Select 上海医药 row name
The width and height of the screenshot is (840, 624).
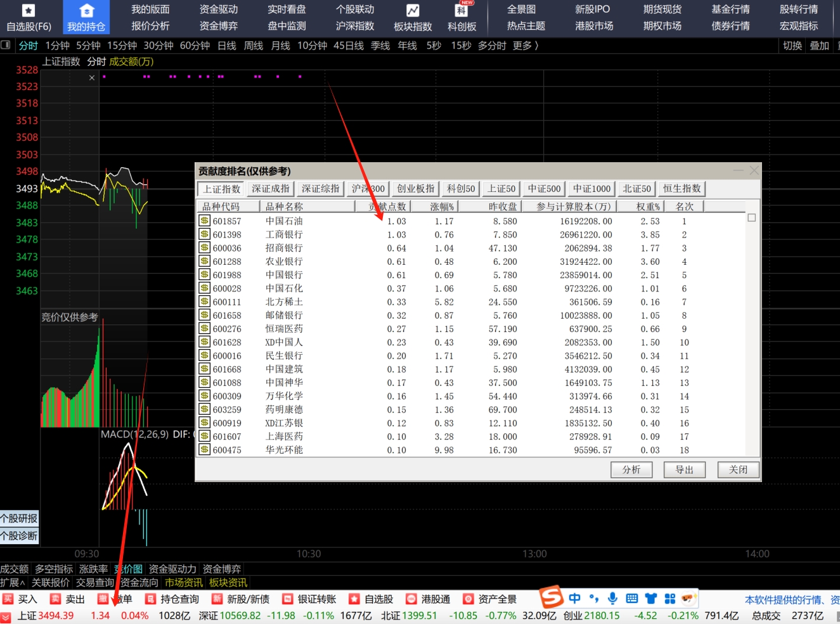[x=284, y=436]
